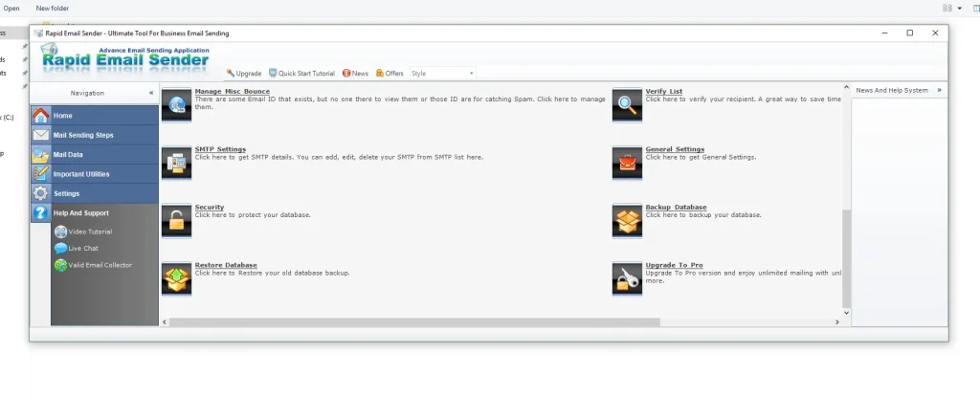Open SMTP Settings via its icon
Image resolution: width=980 pixels, height=397 pixels.
point(176,163)
